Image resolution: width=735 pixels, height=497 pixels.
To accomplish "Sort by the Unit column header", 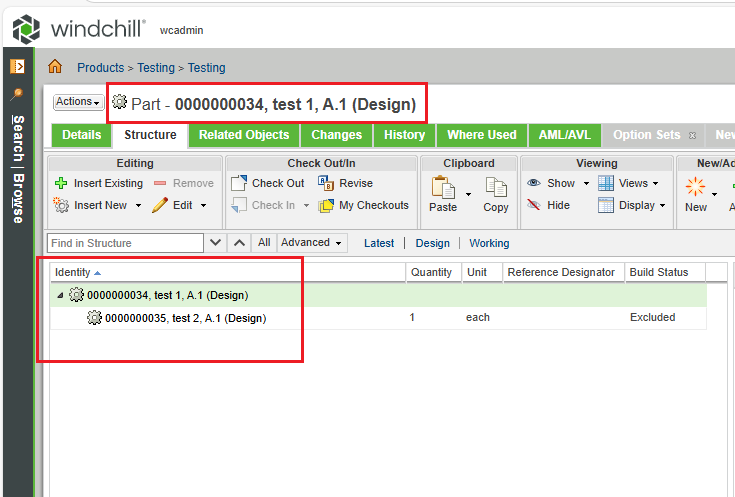I will click(482, 272).
